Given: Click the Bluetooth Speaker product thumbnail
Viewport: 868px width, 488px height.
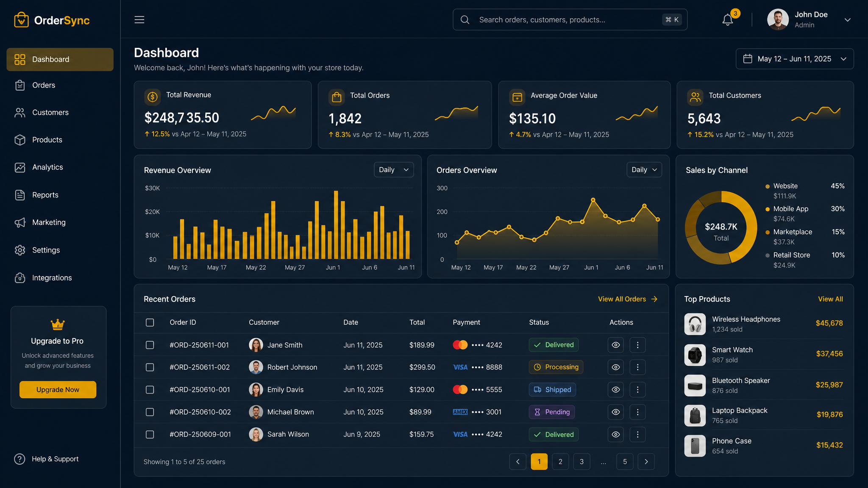Looking at the screenshot, I should point(695,385).
